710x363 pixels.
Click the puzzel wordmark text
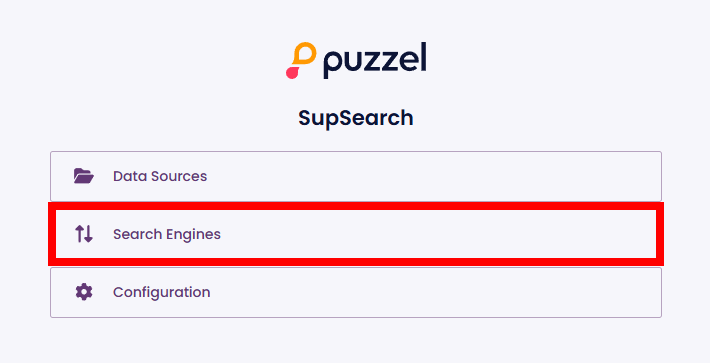[375, 61]
